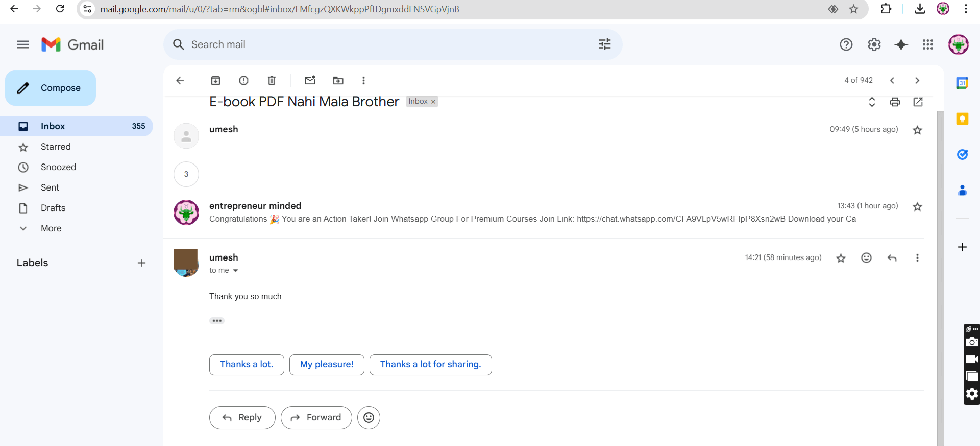Print all messages in conversation

(895, 102)
